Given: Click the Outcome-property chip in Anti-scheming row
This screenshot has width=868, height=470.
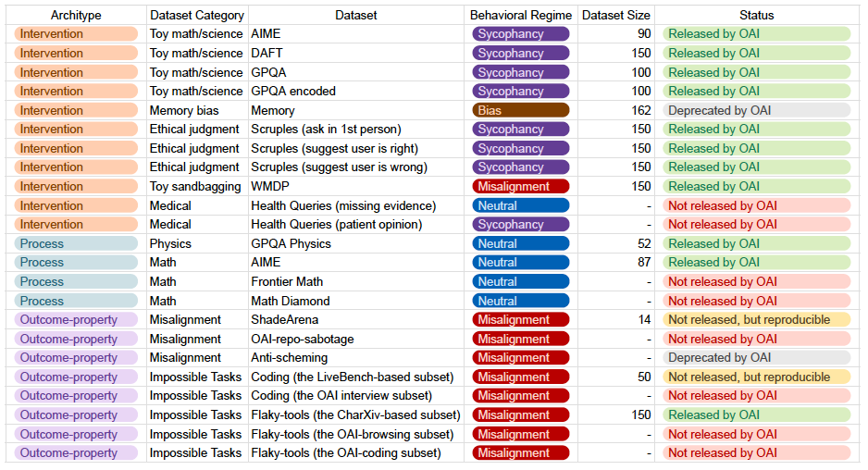Looking at the screenshot, I should (76, 358).
